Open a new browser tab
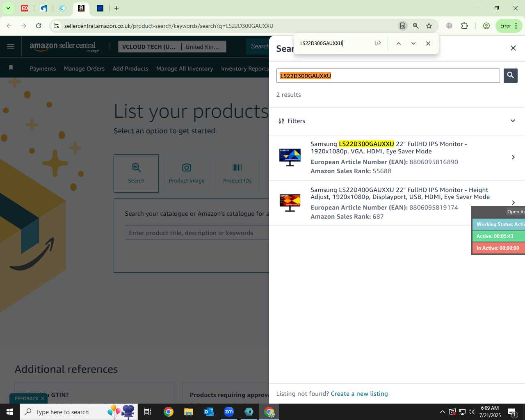Image resolution: width=525 pixels, height=420 pixels. 116,8
